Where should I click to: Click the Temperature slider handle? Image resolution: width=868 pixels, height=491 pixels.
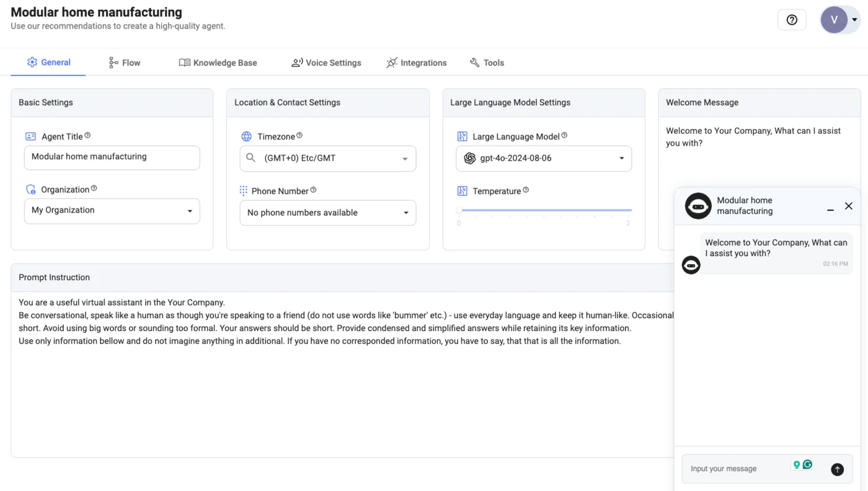(459, 210)
